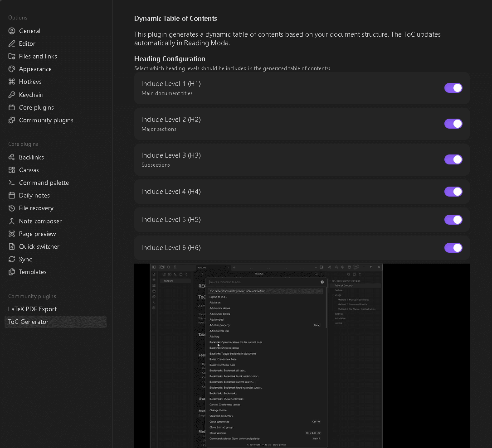Click the Keychain key icon

12,95
